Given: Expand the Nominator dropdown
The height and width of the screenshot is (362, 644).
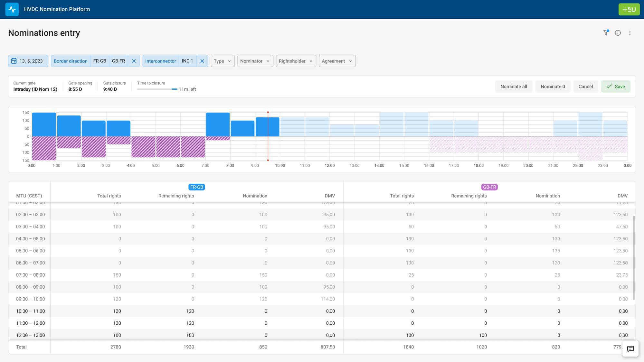Looking at the screenshot, I should pyautogui.click(x=255, y=61).
